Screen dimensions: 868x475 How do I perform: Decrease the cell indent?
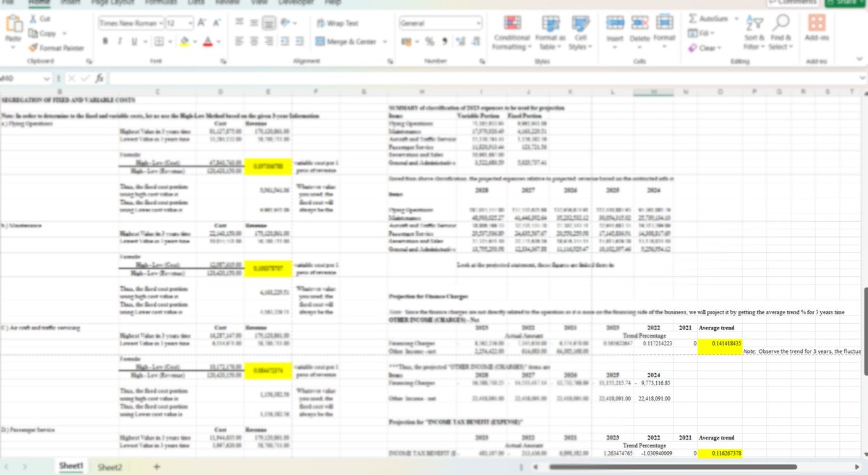point(284,41)
